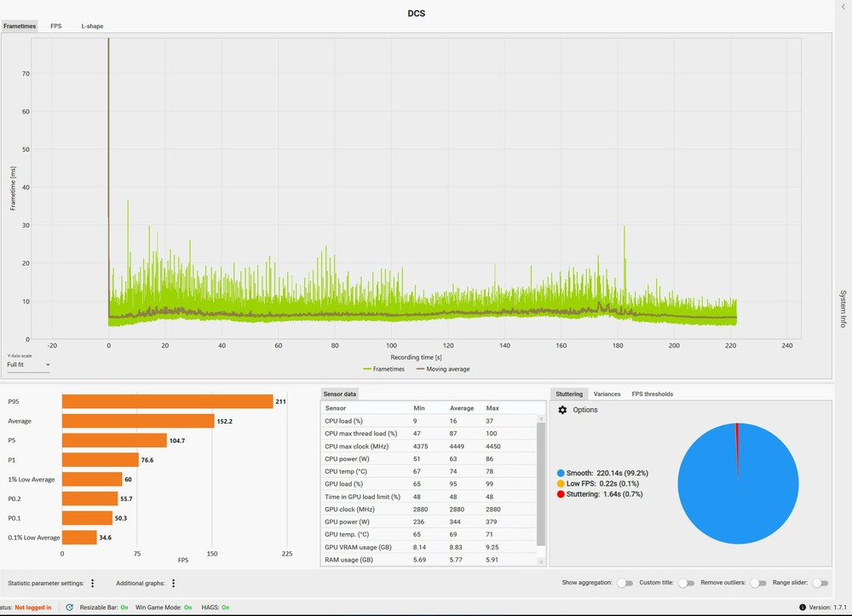Switch to the FPS graph tab
The height and width of the screenshot is (616, 852).
(56, 26)
